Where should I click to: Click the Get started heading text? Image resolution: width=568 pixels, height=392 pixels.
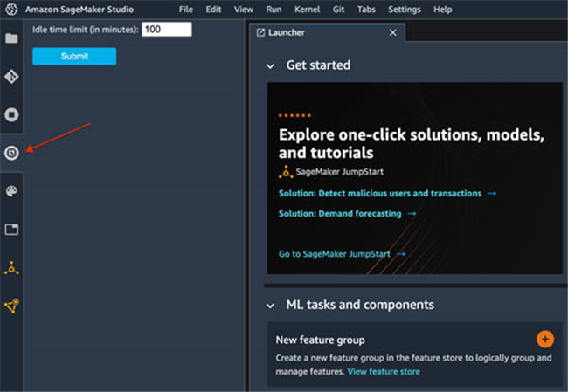tap(318, 65)
